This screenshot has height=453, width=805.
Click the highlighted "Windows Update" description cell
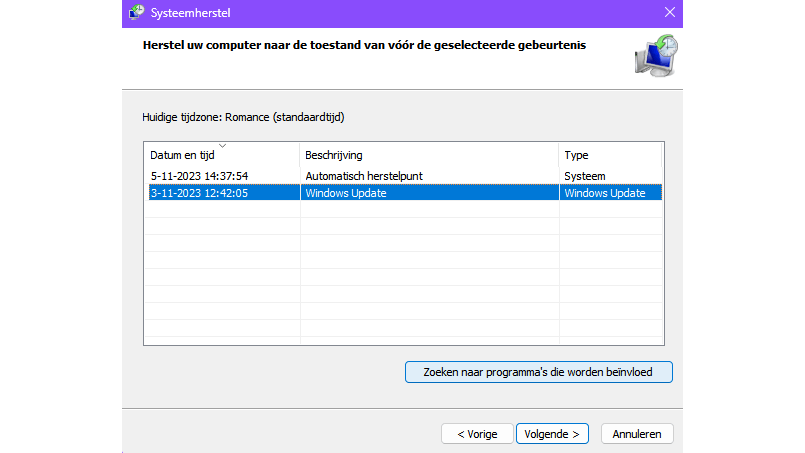(346, 193)
